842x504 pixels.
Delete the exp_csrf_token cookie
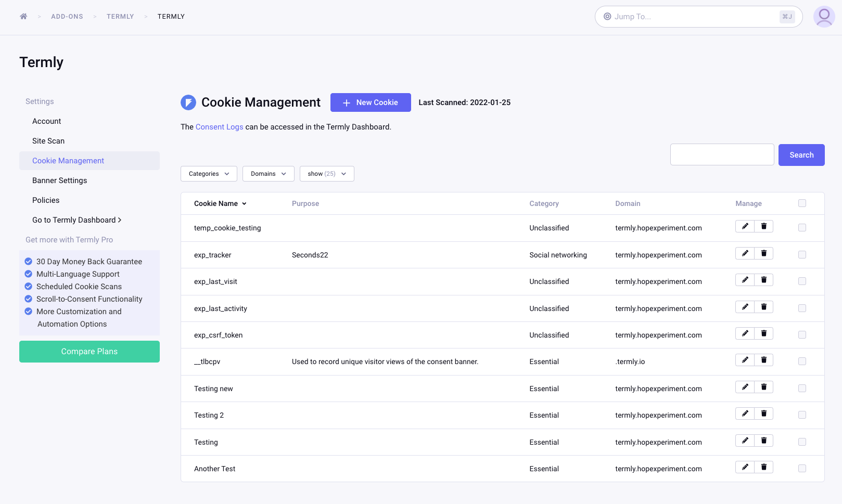(764, 333)
